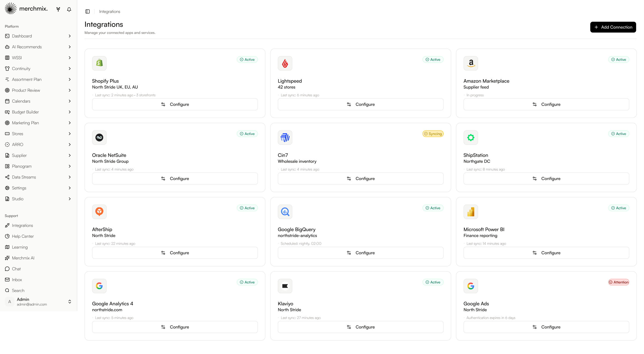Click the Calendars sidebar icon
Viewport: 644px width, 354px height.
7,101
